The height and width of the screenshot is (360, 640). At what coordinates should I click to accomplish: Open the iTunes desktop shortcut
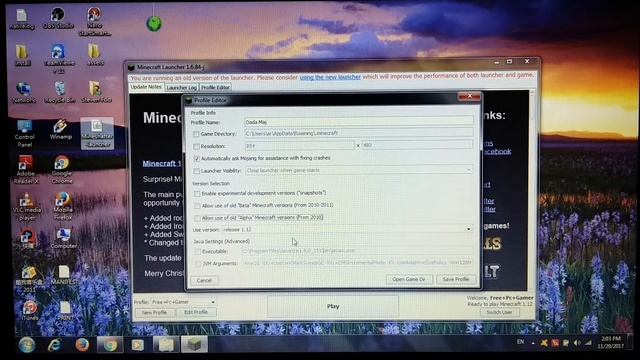29,310
